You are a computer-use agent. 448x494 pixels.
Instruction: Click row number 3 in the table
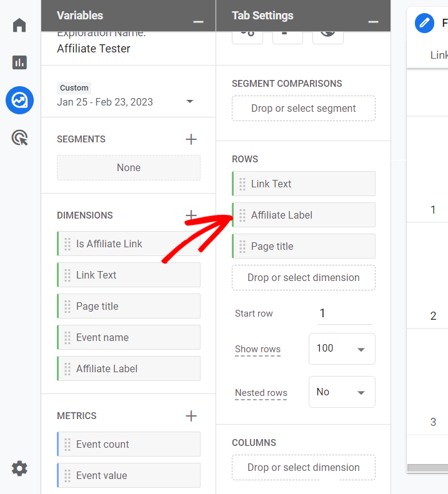pyautogui.click(x=433, y=422)
